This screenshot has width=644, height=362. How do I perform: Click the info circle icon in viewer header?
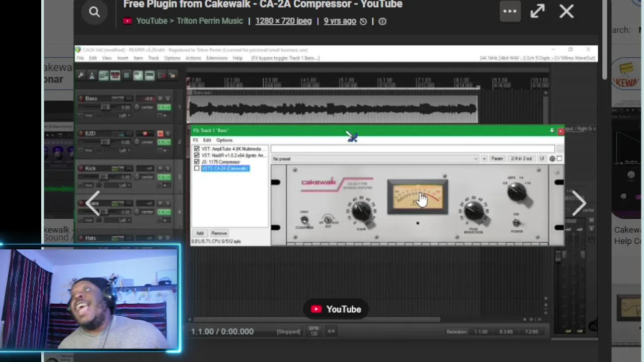[x=382, y=21]
